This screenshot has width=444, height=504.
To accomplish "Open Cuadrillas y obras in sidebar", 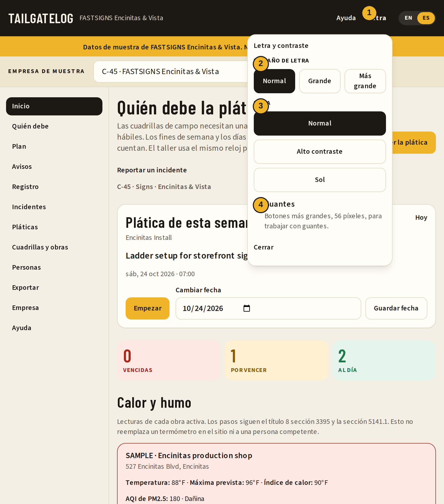I will (54, 247).
